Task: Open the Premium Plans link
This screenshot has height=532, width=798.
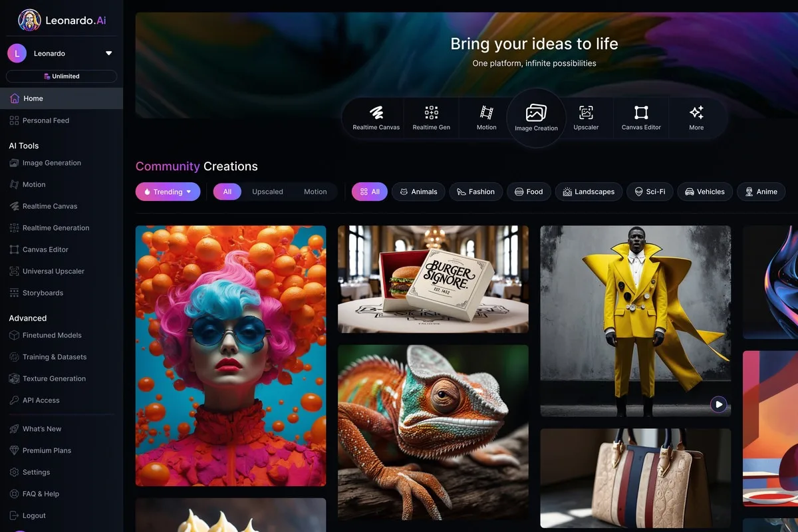Action: click(47, 450)
